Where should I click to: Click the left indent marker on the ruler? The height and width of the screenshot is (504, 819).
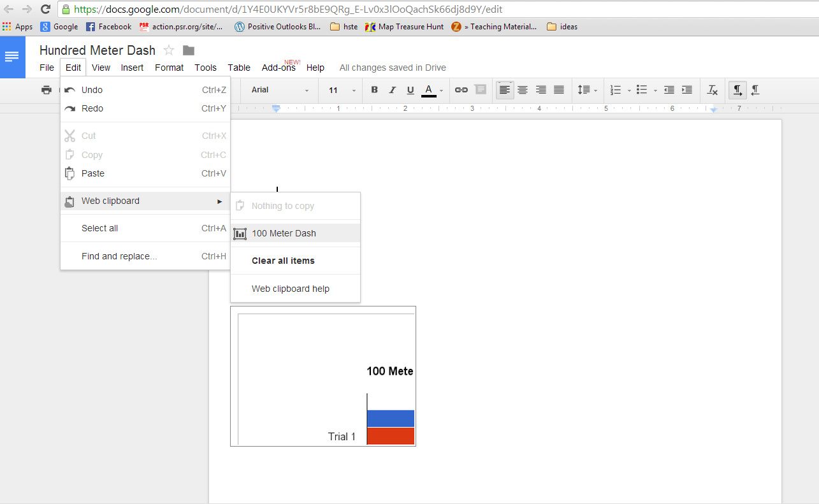point(276,109)
